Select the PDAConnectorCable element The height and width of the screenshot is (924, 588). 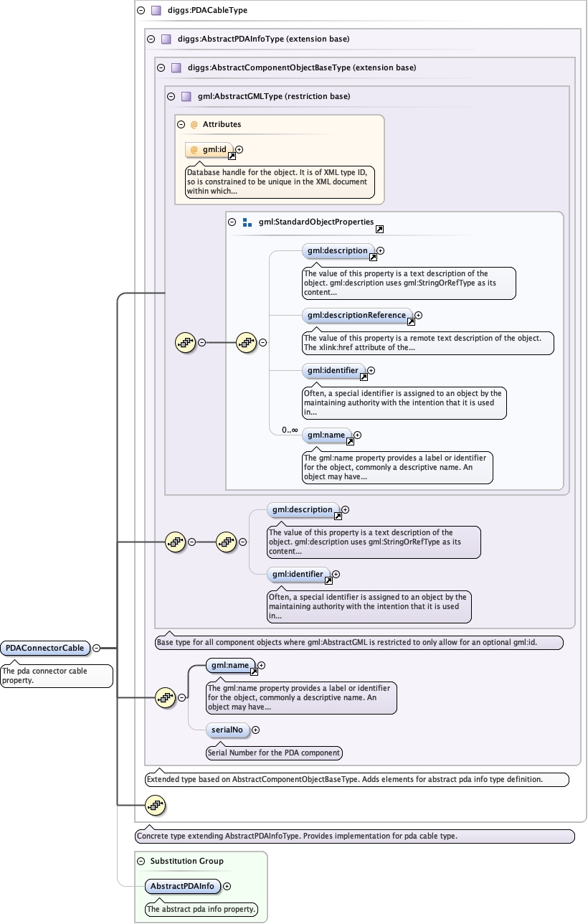(45, 648)
